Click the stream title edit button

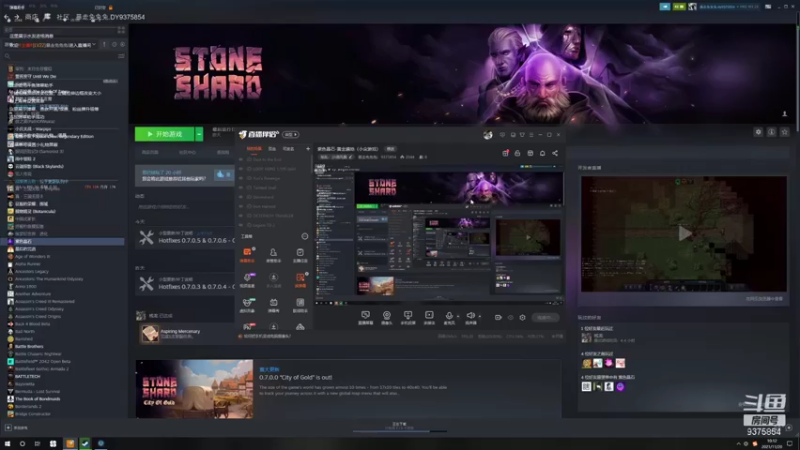point(390,149)
